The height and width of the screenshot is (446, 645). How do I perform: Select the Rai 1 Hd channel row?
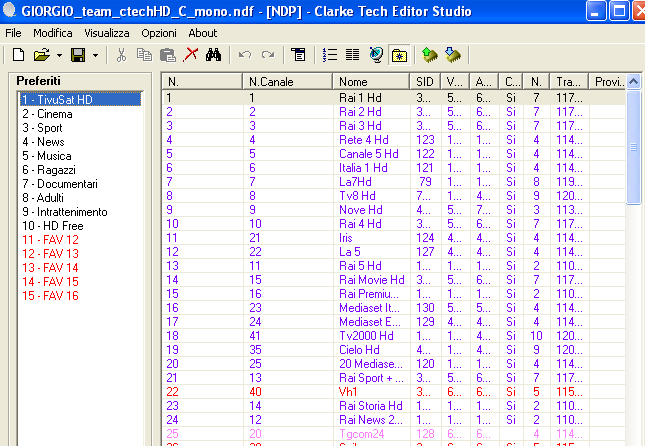pos(394,98)
